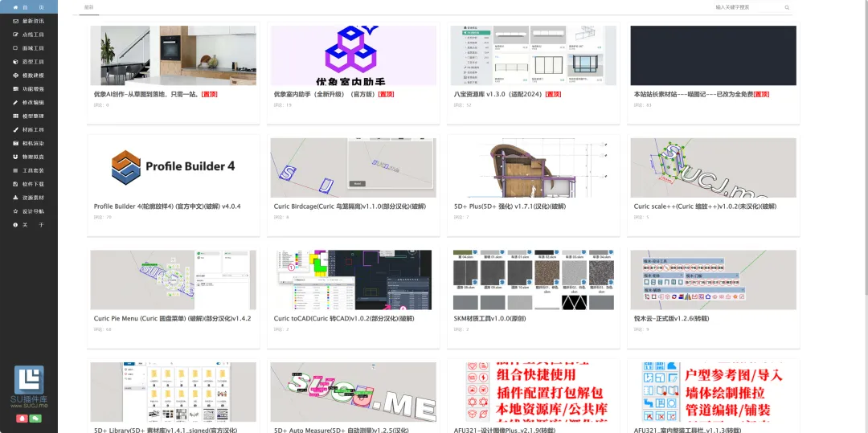
Task: Open Curic scale++ v1.0.2 post title
Action: 705,206
